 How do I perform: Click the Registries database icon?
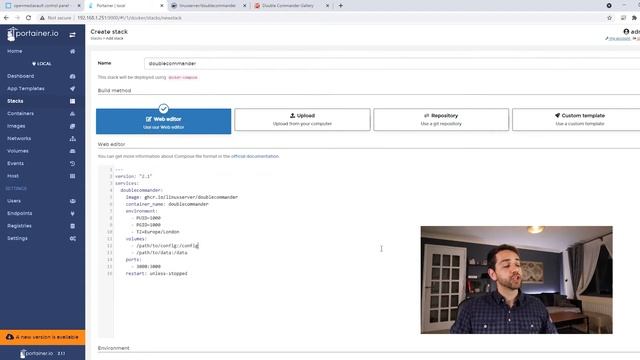coord(72,226)
